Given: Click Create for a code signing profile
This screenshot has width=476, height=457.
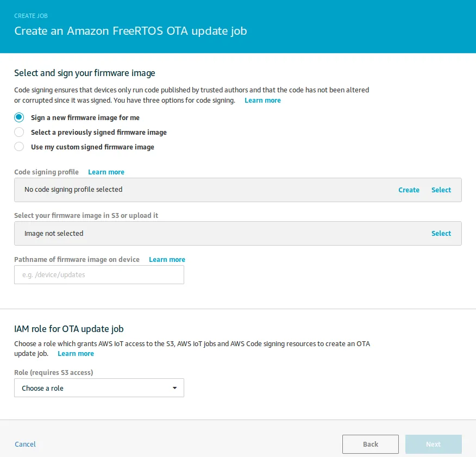Looking at the screenshot, I should pyautogui.click(x=409, y=190).
